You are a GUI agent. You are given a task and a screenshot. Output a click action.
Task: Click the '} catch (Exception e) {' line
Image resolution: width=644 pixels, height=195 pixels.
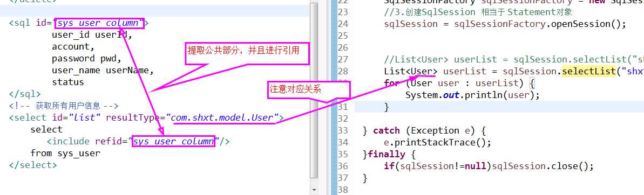[x=425, y=131]
